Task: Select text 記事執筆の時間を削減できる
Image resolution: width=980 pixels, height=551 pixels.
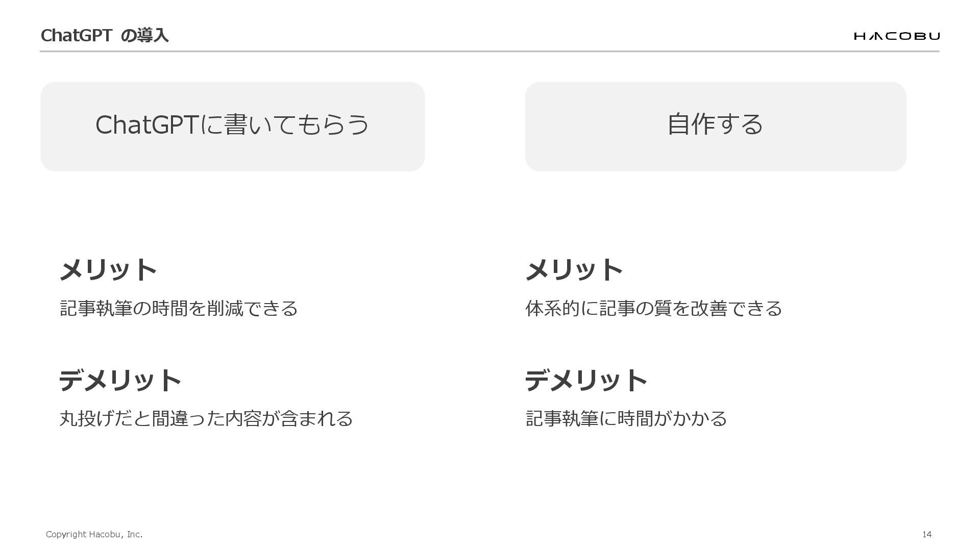Action: click(x=179, y=308)
